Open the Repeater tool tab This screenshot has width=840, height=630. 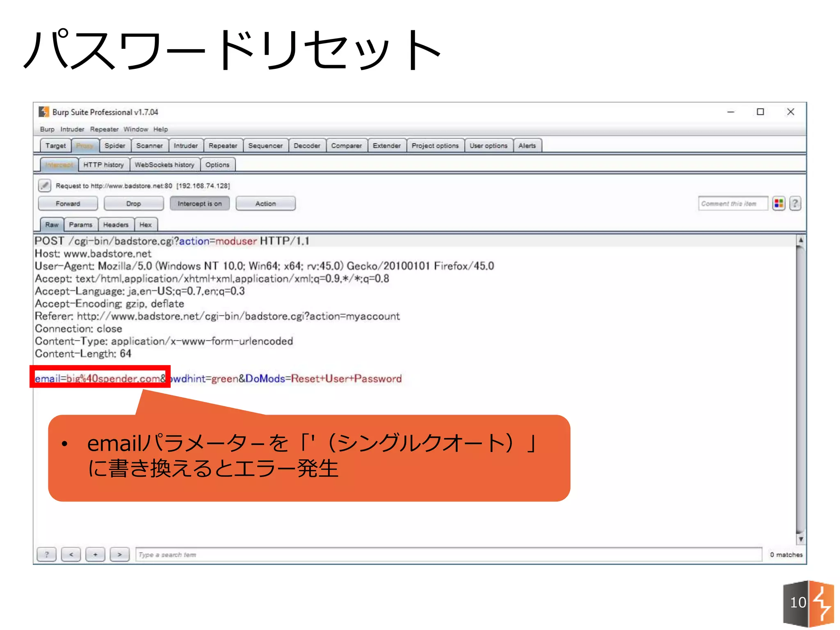coord(223,146)
